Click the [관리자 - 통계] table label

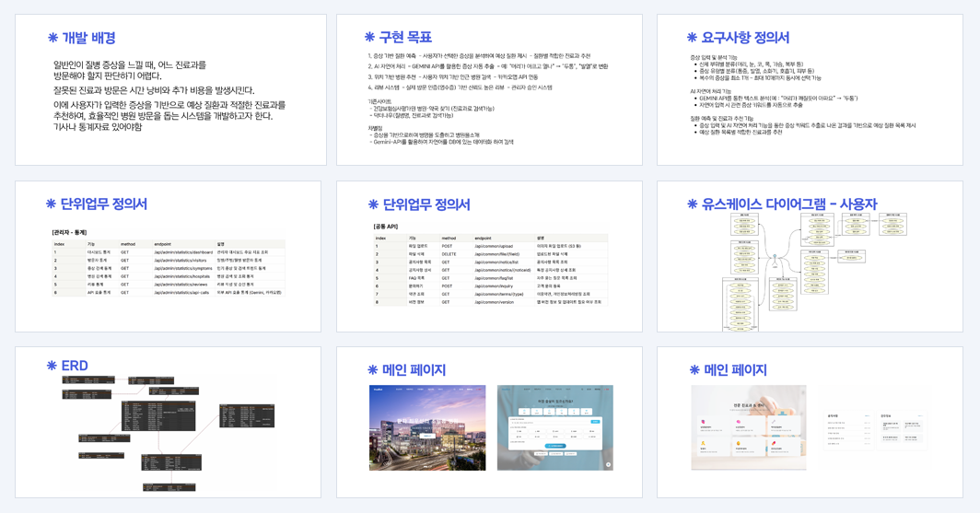[x=69, y=232]
